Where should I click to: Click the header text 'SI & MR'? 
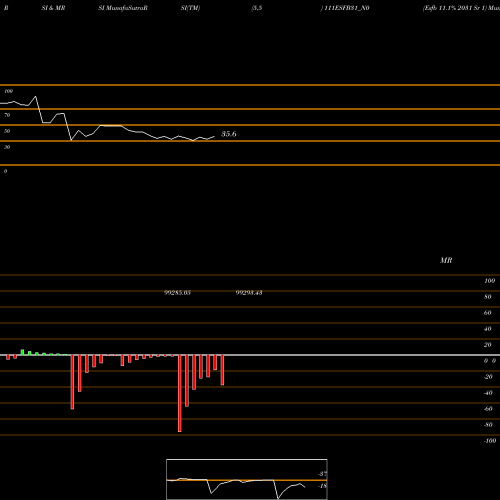pyautogui.click(x=53, y=8)
